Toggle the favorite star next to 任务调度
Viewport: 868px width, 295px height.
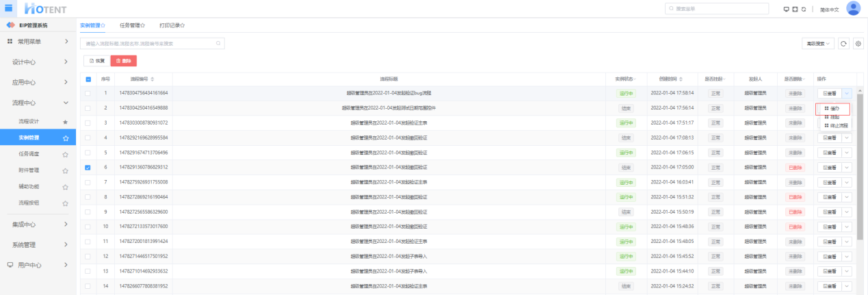[x=65, y=154]
